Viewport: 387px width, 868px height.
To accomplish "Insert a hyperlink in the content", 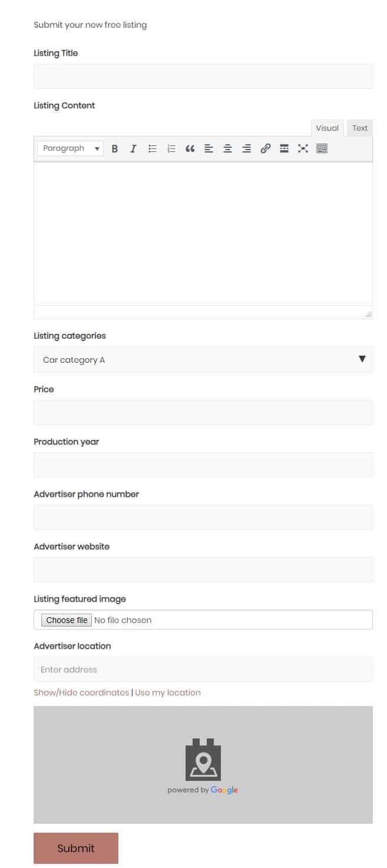I will click(x=265, y=148).
